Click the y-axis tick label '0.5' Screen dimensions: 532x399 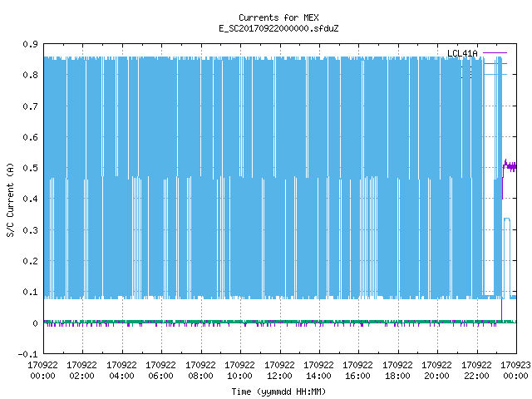point(30,168)
